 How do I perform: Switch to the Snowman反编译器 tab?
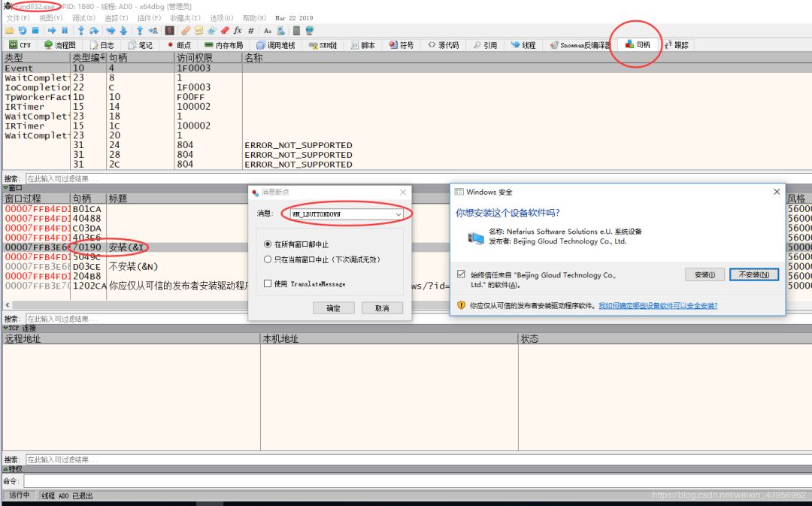click(580, 45)
